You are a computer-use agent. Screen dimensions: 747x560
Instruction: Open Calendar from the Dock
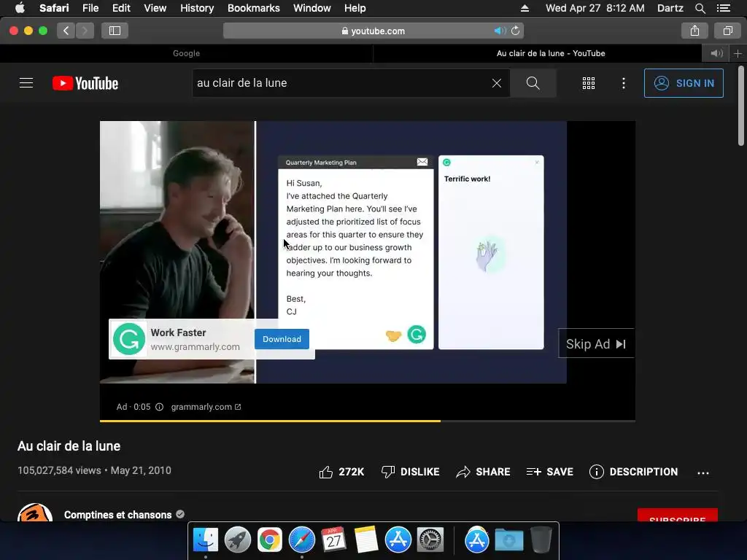coord(333,540)
